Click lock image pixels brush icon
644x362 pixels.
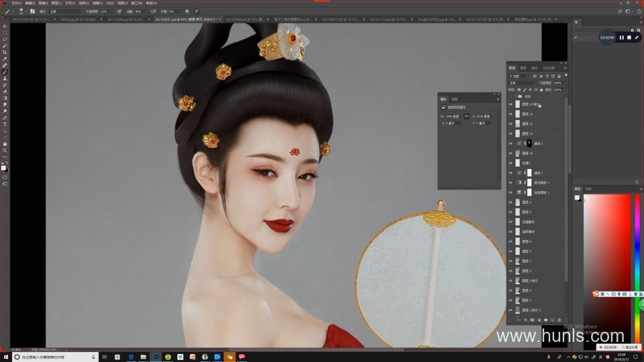tap(525, 89)
